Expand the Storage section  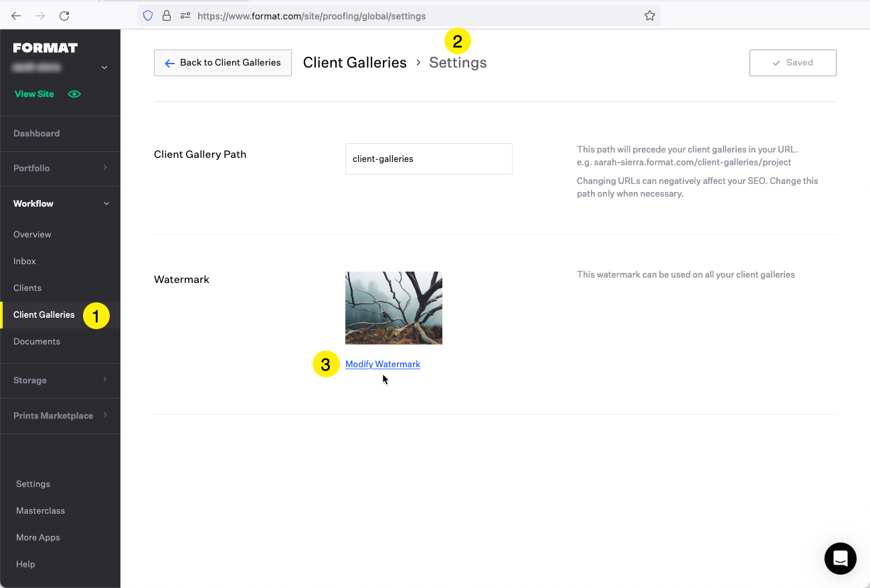60,380
